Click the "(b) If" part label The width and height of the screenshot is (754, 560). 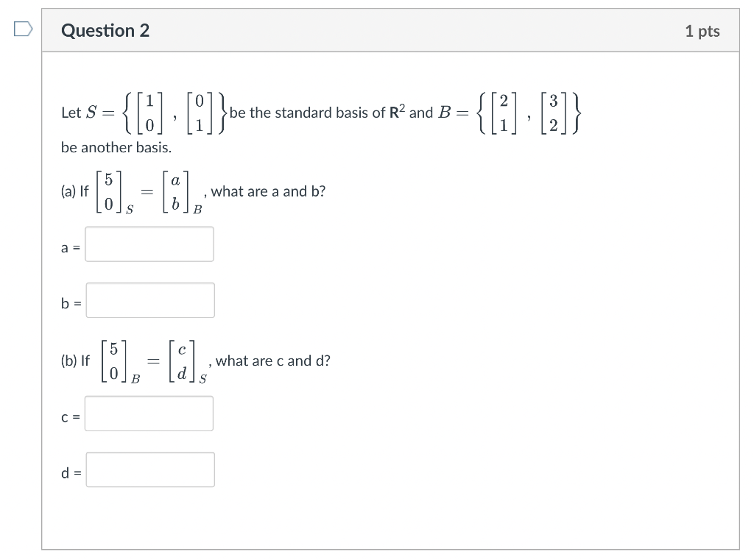(x=75, y=361)
